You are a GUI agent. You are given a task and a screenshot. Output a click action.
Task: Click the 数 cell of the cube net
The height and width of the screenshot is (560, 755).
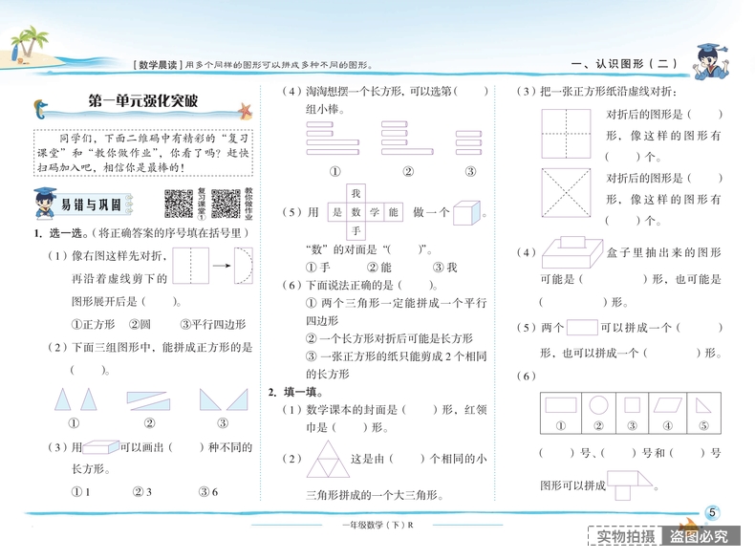[356, 212]
